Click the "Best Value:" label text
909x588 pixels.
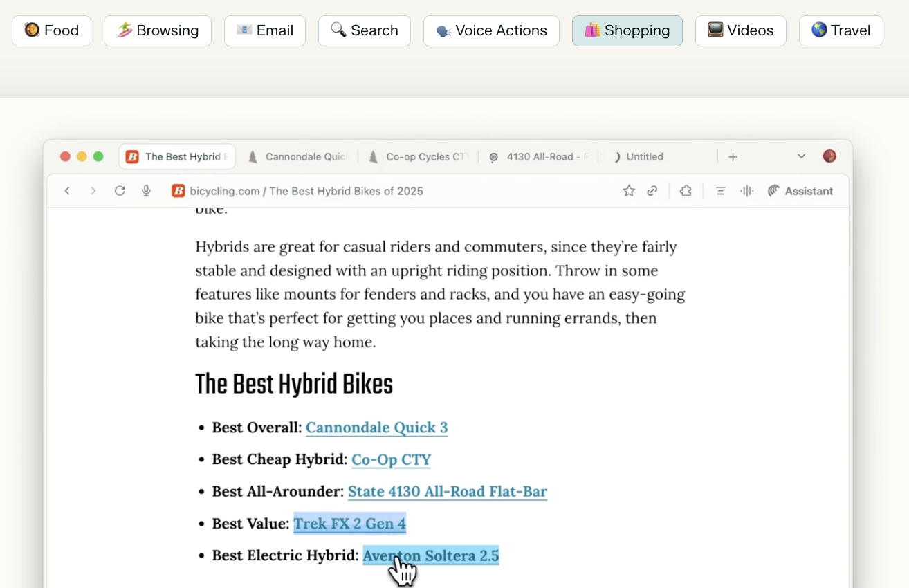[x=250, y=524]
